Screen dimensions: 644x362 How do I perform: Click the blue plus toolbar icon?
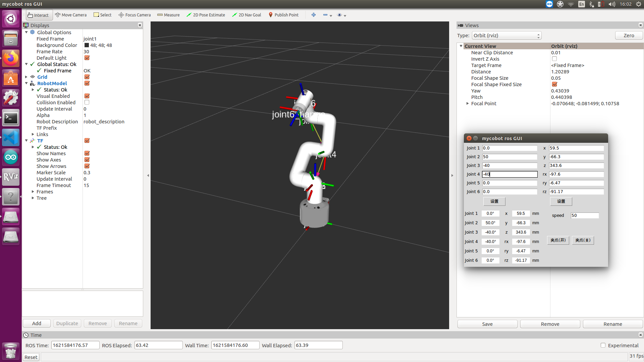point(314,15)
